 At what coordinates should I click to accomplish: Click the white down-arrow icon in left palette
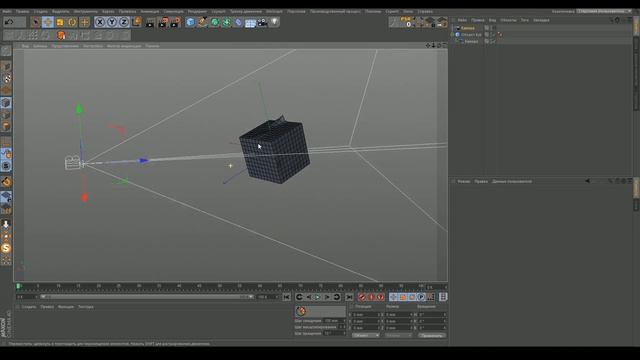6,224
